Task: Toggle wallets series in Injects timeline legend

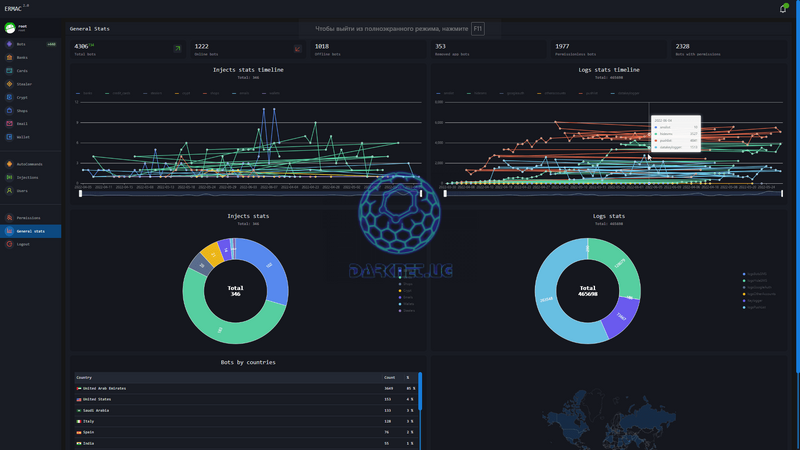Action: pyautogui.click(x=271, y=93)
